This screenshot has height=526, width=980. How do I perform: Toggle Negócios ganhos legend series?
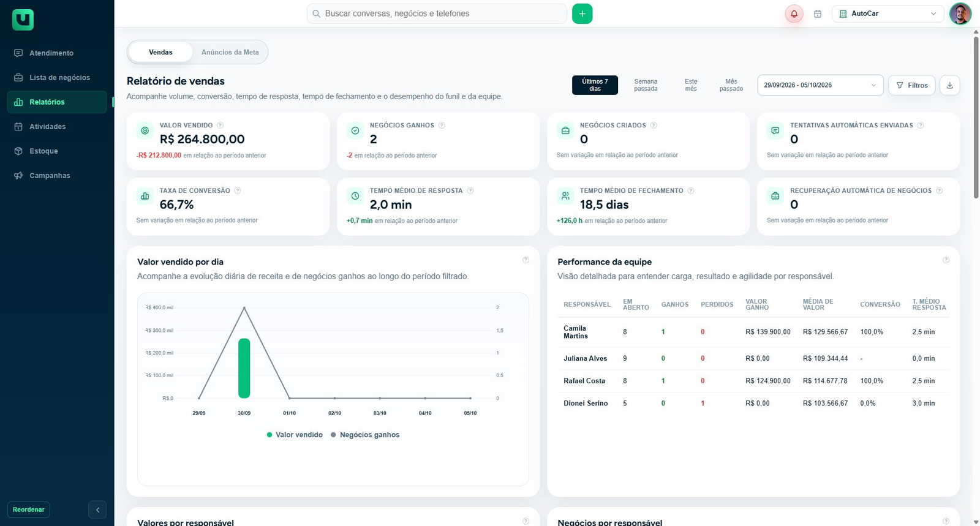pos(365,435)
